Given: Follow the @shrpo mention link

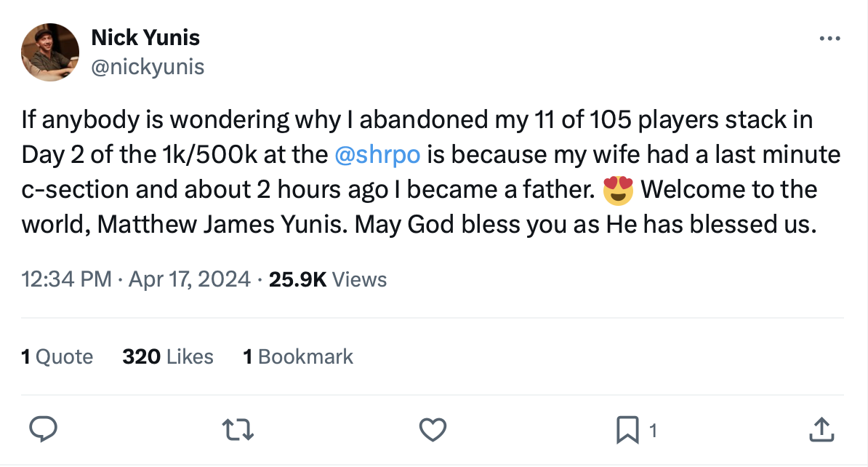Looking at the screenshot, I should 379,155.
